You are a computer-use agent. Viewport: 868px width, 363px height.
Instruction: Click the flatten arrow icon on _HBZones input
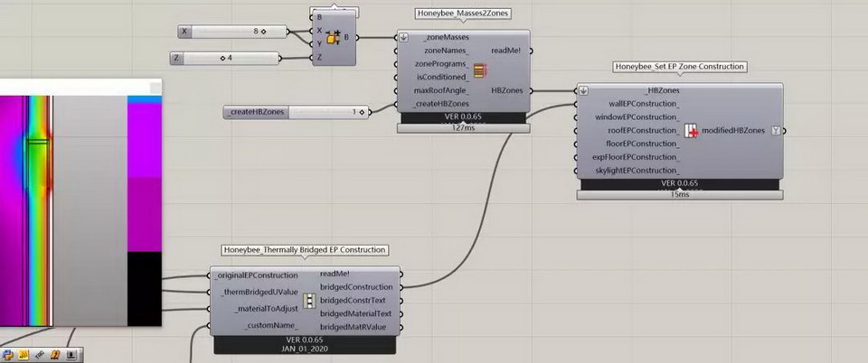click(x=584, y=90)
